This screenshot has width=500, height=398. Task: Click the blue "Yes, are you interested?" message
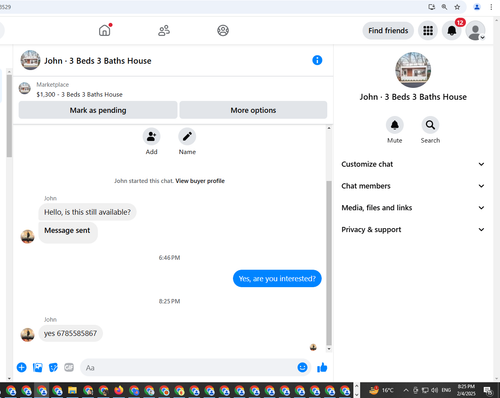(277, 278)
